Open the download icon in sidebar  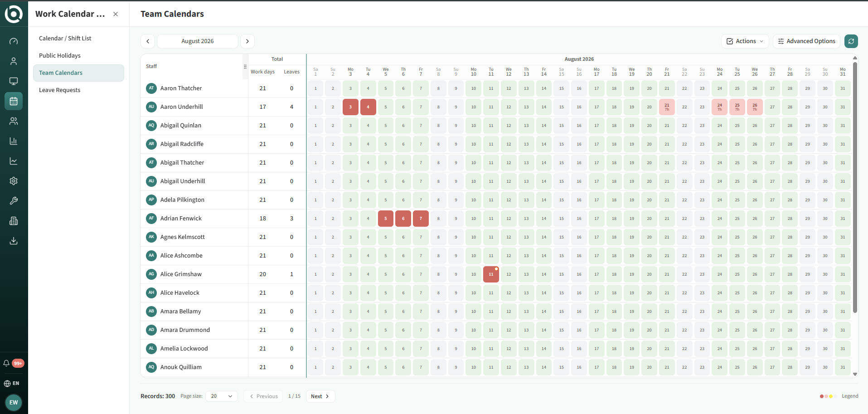pos(14,241)
